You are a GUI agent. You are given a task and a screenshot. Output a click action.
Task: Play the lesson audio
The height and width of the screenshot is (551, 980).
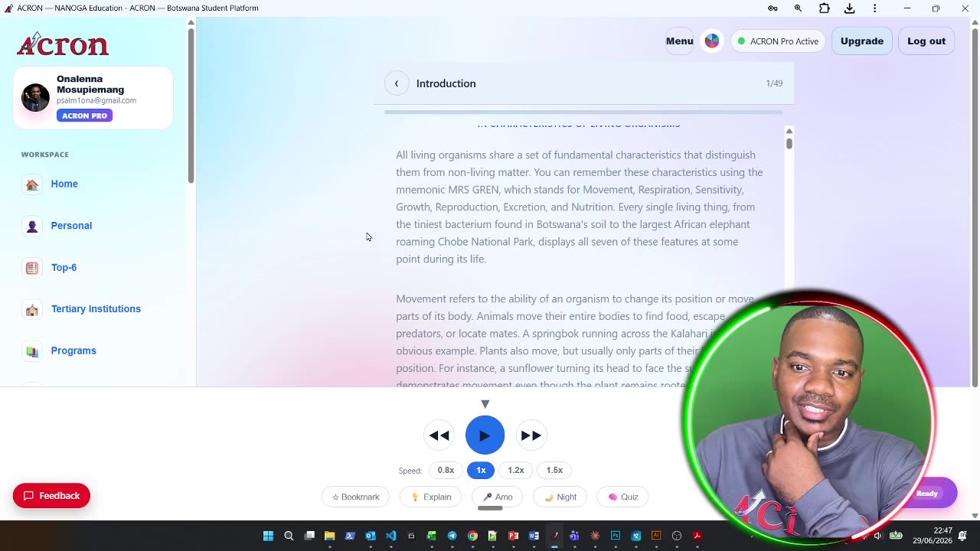(485, 435)
